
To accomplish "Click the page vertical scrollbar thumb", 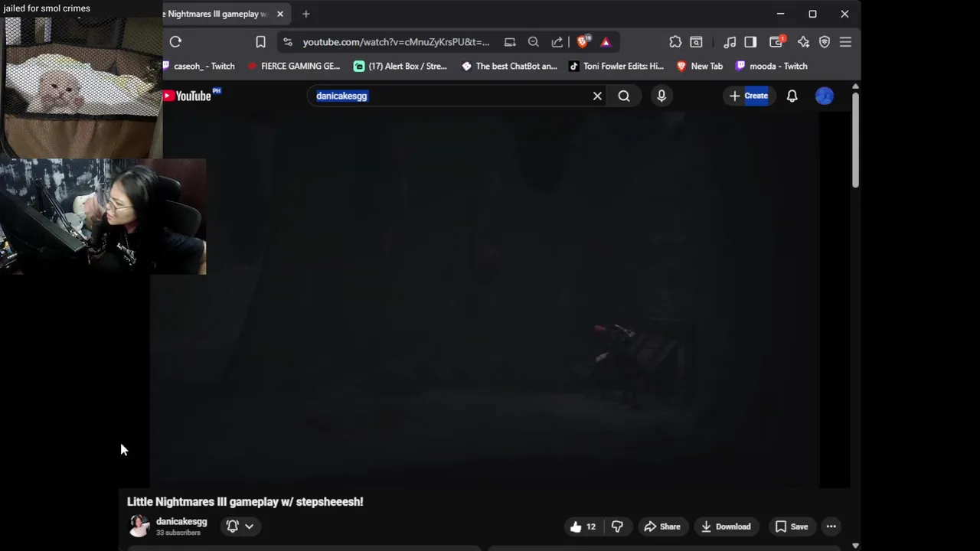I will (855, 141).
